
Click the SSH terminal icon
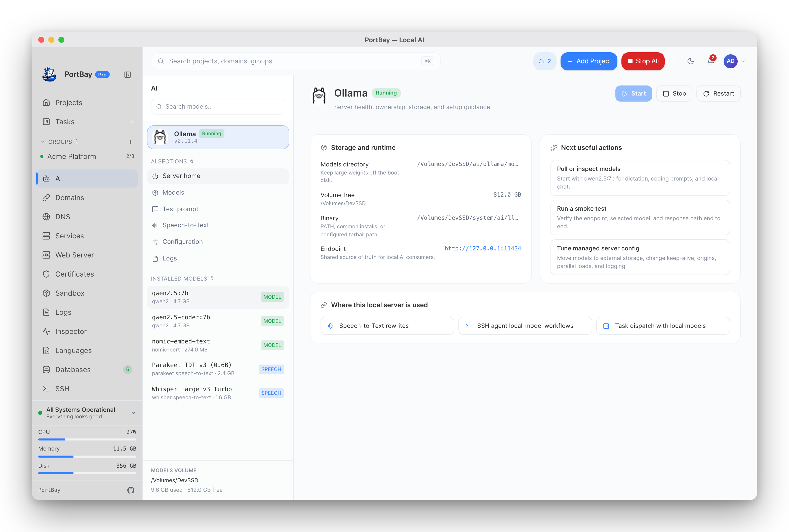pyautogui.click(x=47, y=389)
